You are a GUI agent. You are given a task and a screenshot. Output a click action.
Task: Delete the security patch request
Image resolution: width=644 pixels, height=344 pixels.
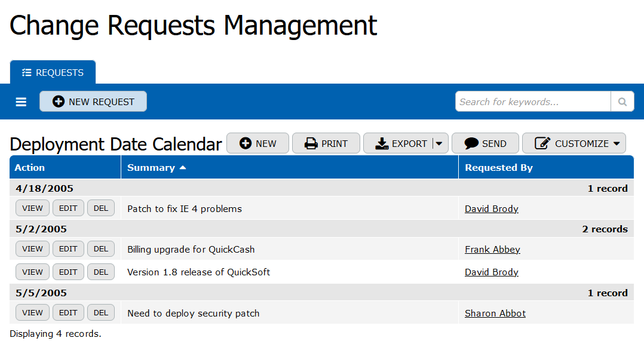point(101,312)
